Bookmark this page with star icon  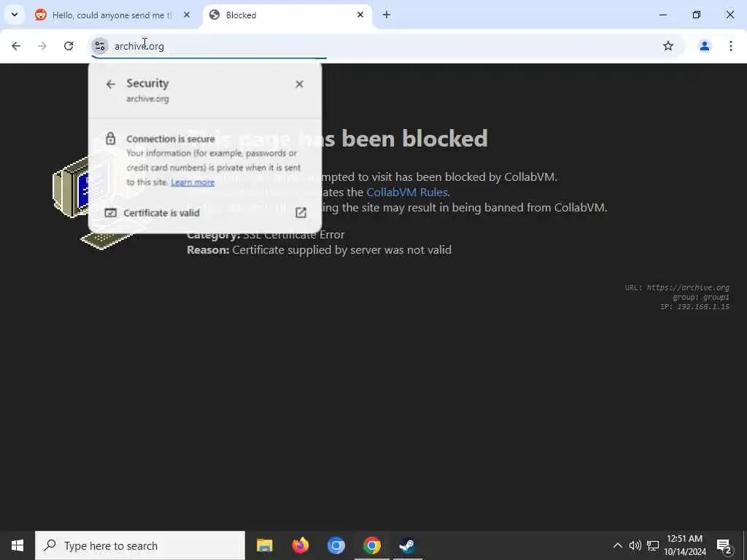click(x=668, y=46)
